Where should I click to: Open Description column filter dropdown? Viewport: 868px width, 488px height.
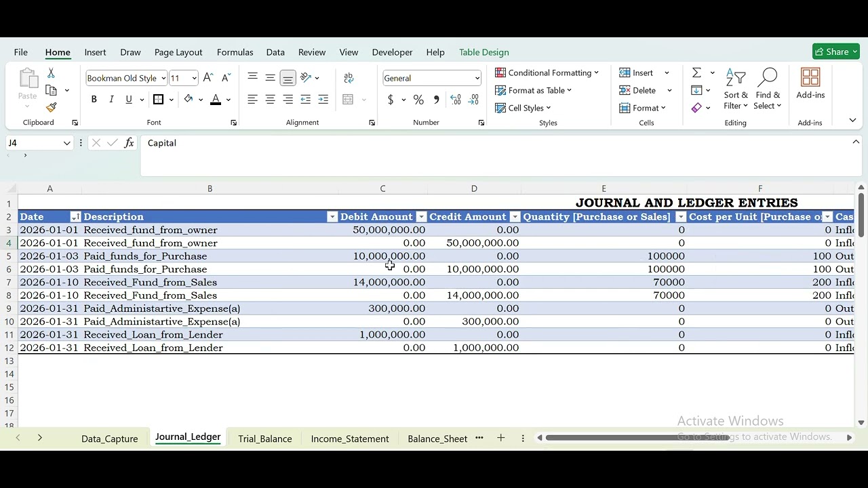pyautogui.click(x=332, y=217)
